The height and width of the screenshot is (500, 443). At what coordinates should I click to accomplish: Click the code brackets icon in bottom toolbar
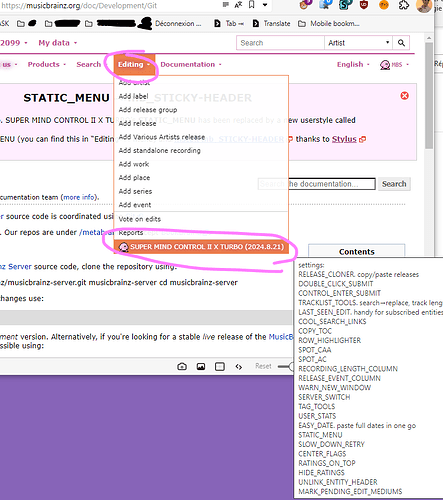(239, 367)
